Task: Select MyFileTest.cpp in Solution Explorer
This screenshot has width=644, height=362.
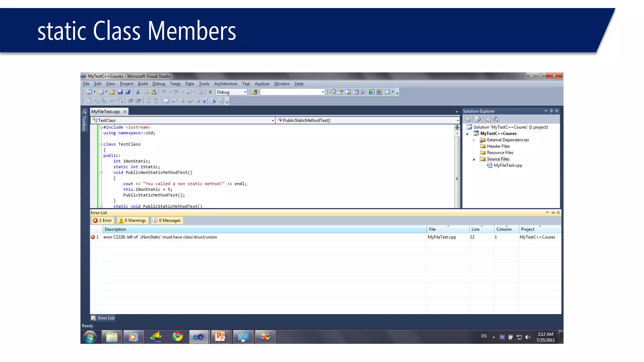Action: click(x=508, y=166)
